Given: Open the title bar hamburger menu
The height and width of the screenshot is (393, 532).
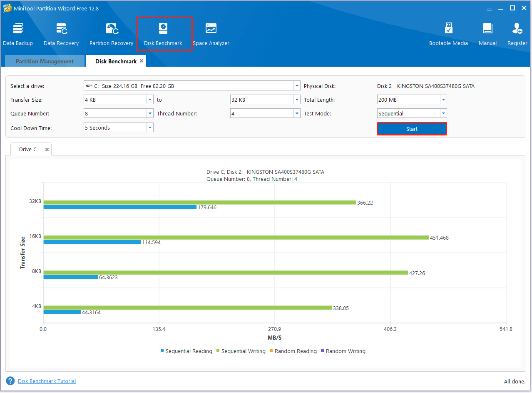Looking at the screenshot, I should 490,8.
